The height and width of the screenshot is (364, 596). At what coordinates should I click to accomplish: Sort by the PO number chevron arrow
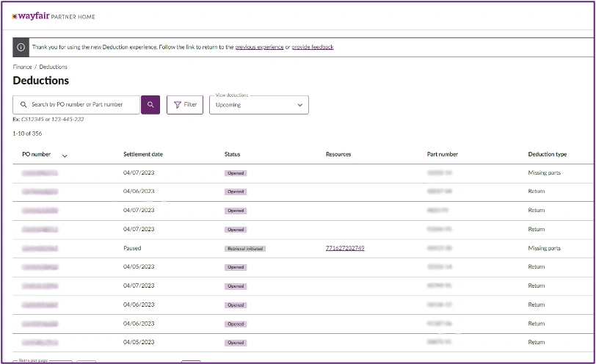65,156
